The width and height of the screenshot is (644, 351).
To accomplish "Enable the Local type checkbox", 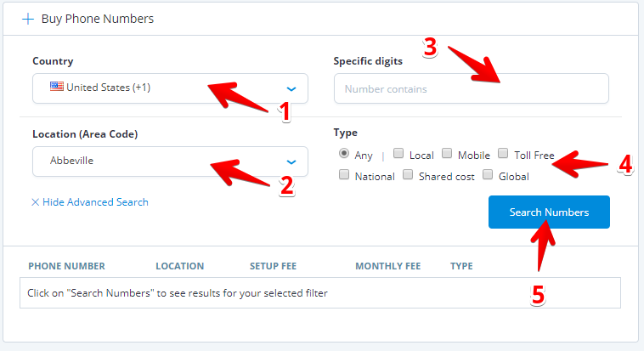I will pyautogui.click(x=398, y=154).
